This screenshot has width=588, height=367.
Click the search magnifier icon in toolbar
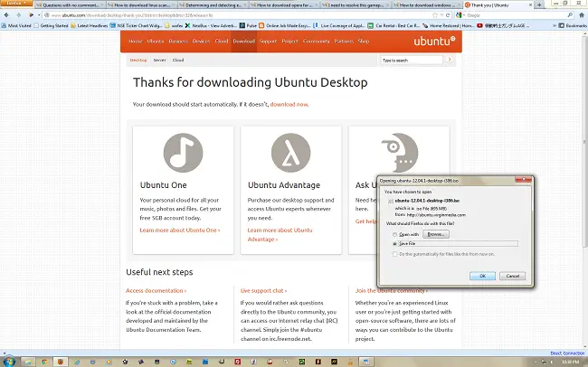[x=570, y=15]
